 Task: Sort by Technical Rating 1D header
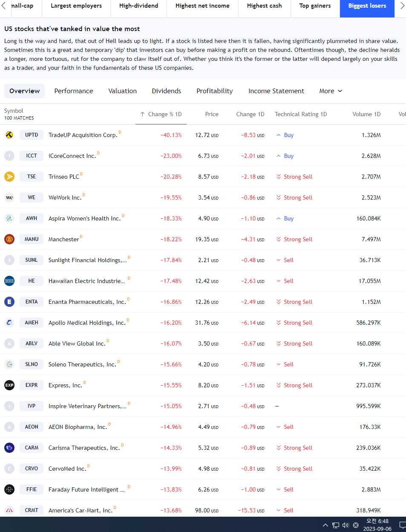tap(301, 114)
